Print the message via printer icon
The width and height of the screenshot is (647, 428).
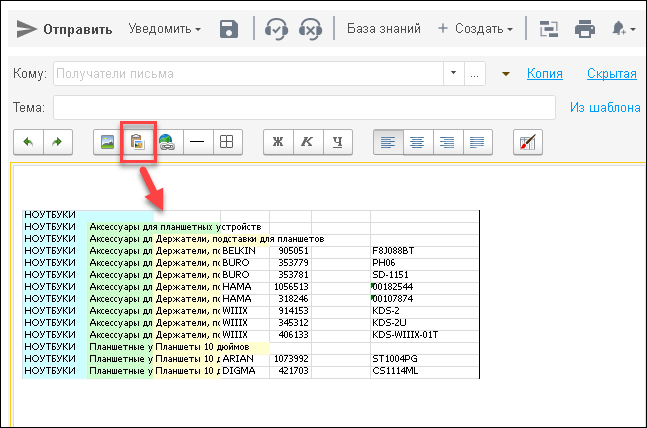click(x=585, y=29)
